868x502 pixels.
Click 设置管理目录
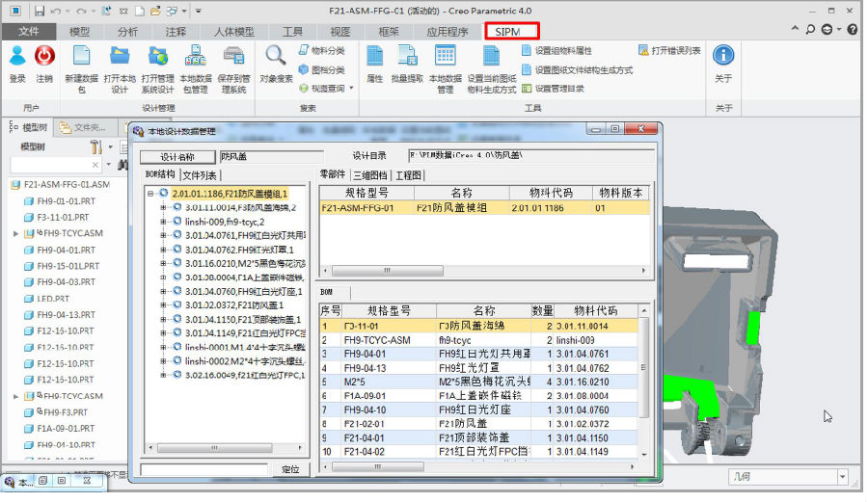click(x=553, y=89)
